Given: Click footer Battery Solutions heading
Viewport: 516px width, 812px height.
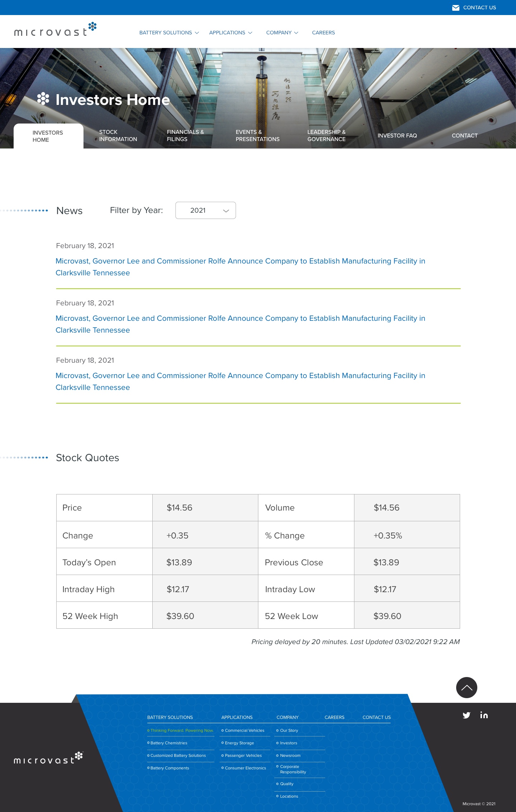Looking at the screenshot, I should pos(170,717).
